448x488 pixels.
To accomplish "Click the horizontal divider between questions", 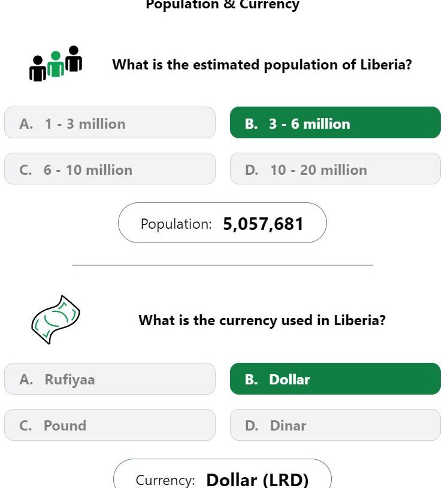I will 223,265.
